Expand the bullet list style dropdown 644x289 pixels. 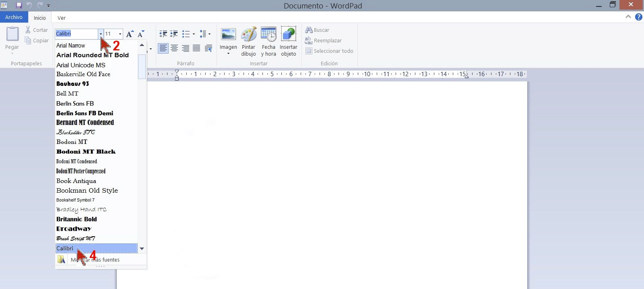(x=194, y=34)
